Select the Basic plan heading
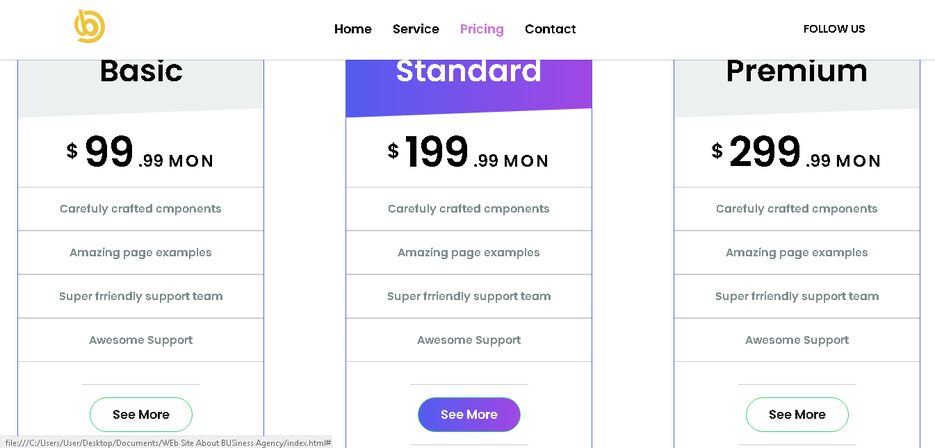The height and width of the screenshot is (448, 935). click(141, 71)
